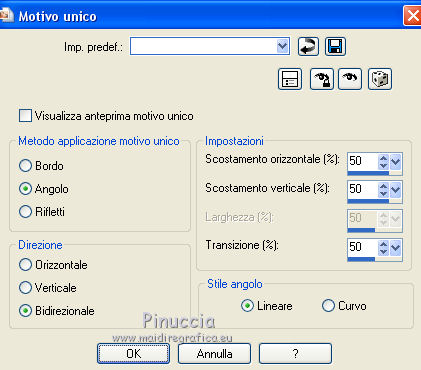Expand the Transizione value dropdown arrow
Viewport: 421px width, 370px height.
tap(395, 248)
